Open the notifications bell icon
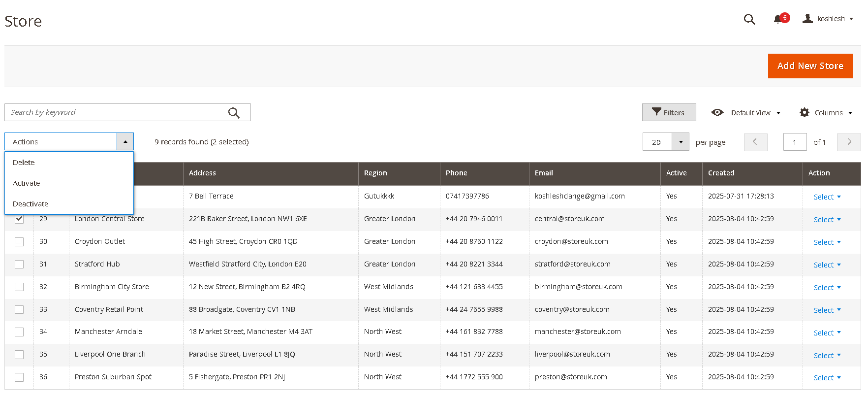Image resolution: width=868 pixels, height=399 pixels. [778, 19]
